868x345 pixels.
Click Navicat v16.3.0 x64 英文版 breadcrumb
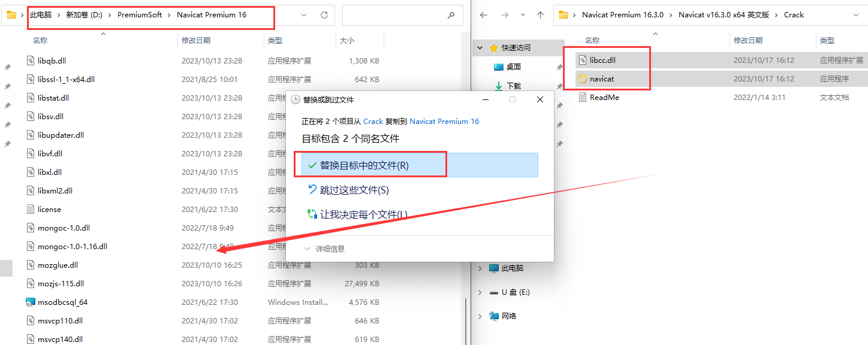coord(724,15)
